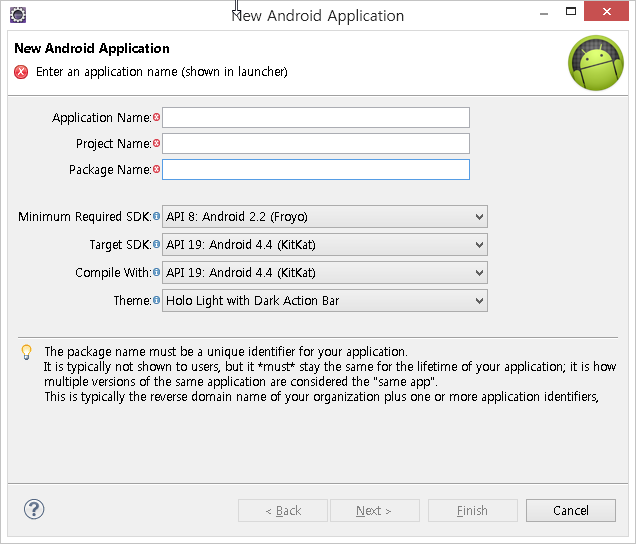The width and height of the screenshot is (636, 544).
Task: Click the tip line about reverse domain name
Action: (322, 397)
